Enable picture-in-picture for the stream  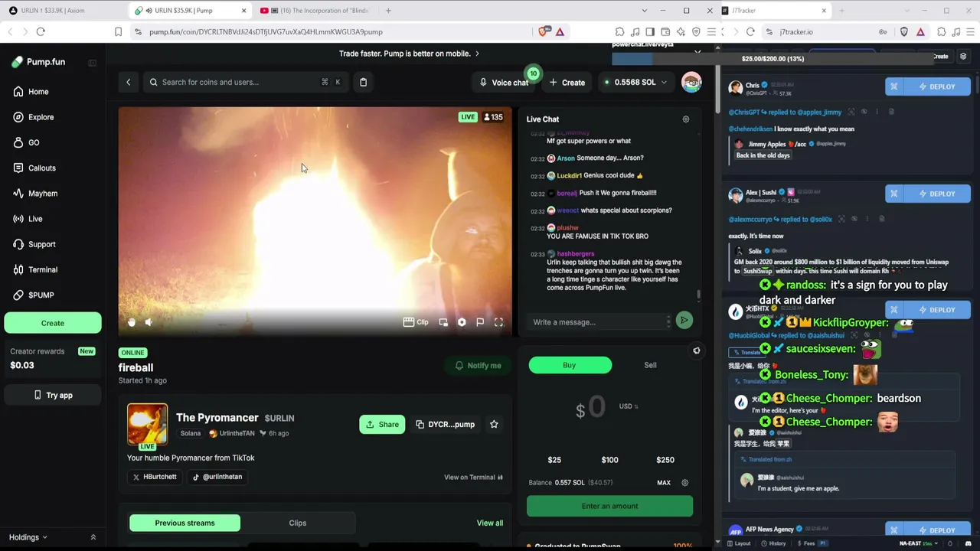pos(443,322)
